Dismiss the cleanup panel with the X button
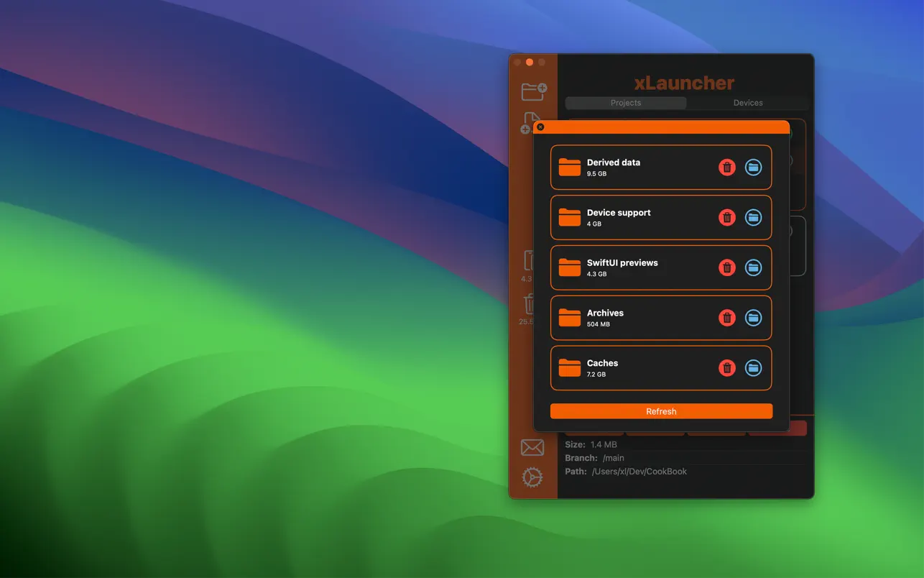 (x=540, y=126)
